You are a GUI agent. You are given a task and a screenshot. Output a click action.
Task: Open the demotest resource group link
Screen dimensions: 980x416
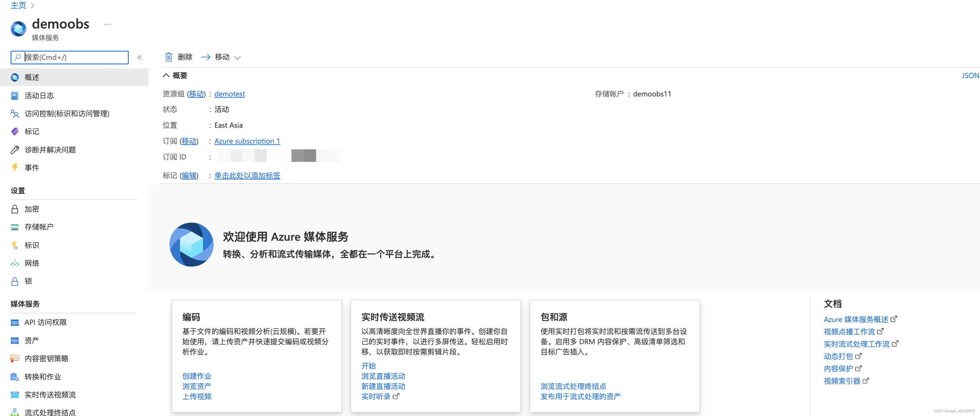230,94
